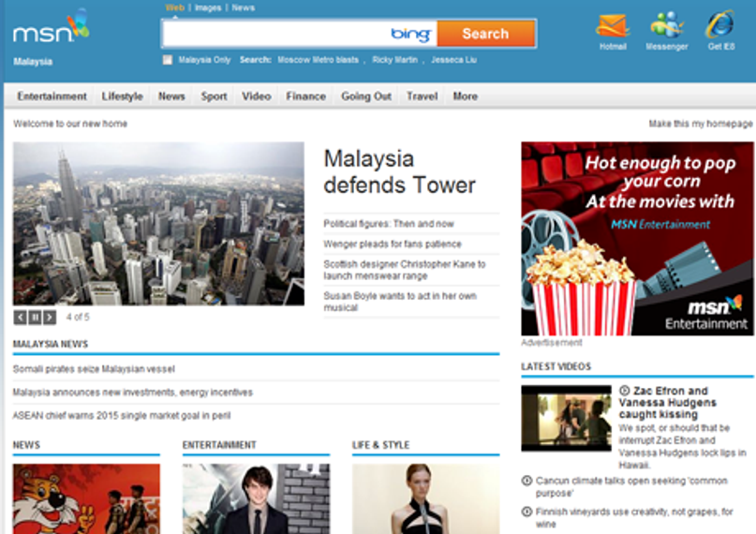Expand the More menu
This screenshot has width=756, height=534.
tap(466, 96)
